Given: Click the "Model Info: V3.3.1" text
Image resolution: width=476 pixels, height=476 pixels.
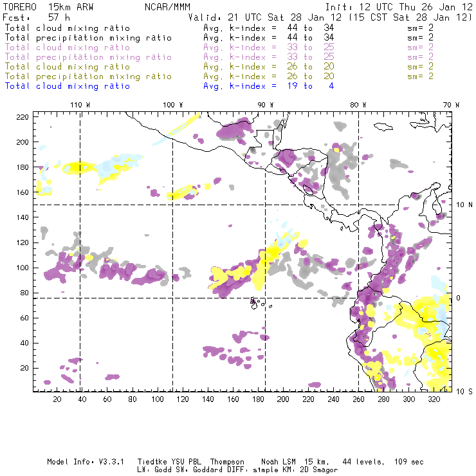Looking at the screenshot, I should (x=86, y=462).
